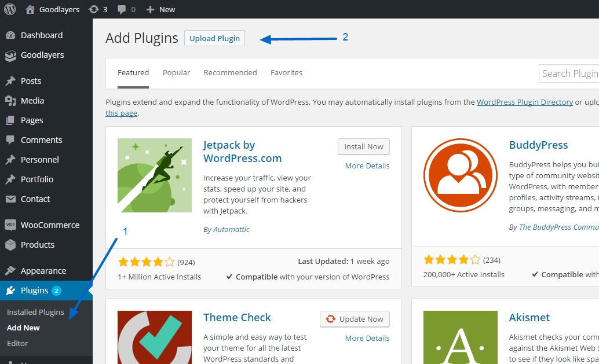Open the Appearance paintbrush icon
Image resolution: width=599 pixels, height=364 pixels.
coord(10,271)
